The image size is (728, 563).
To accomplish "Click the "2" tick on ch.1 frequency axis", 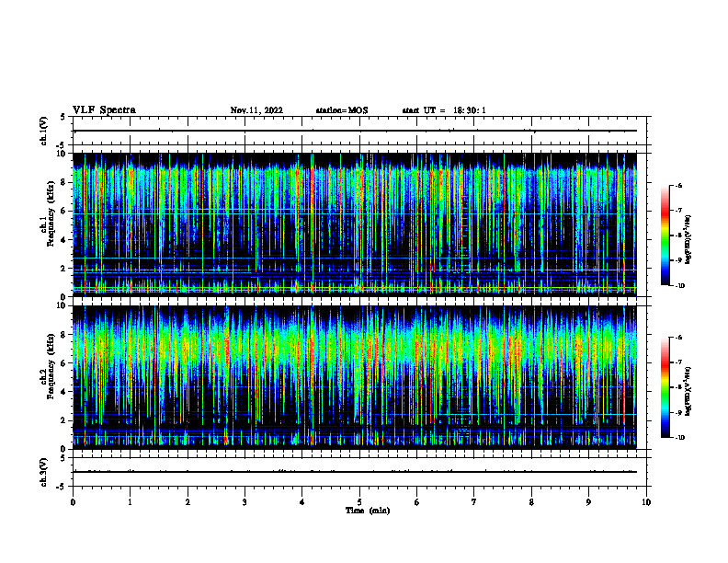I will coord(64,269).
